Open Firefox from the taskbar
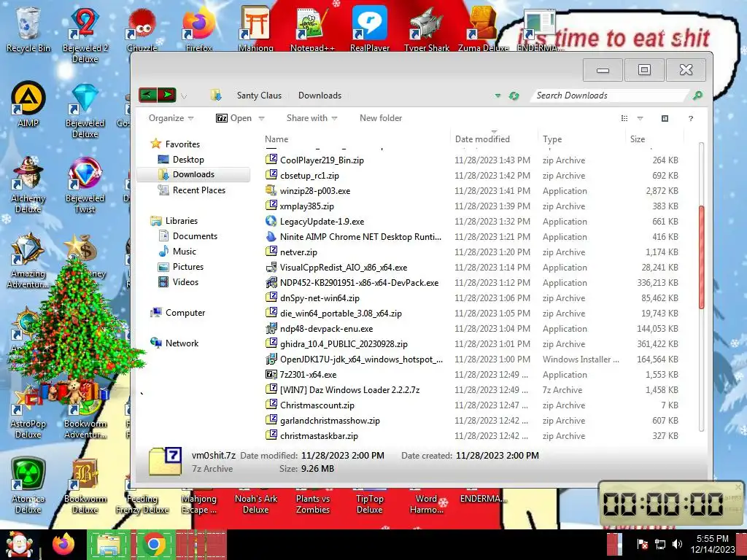The image size is (747, 560). tap(63, 544)
